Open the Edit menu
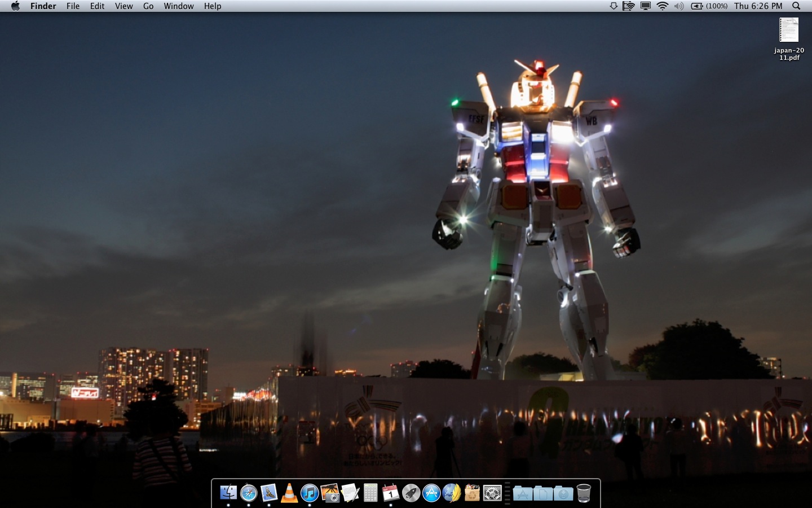This screenshot has width=812, height=508. (97, 6)
